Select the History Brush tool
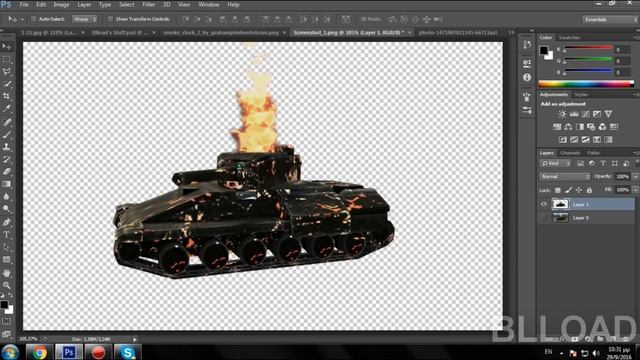This screenshot has width=640, height=360. (x=7, y=159)
